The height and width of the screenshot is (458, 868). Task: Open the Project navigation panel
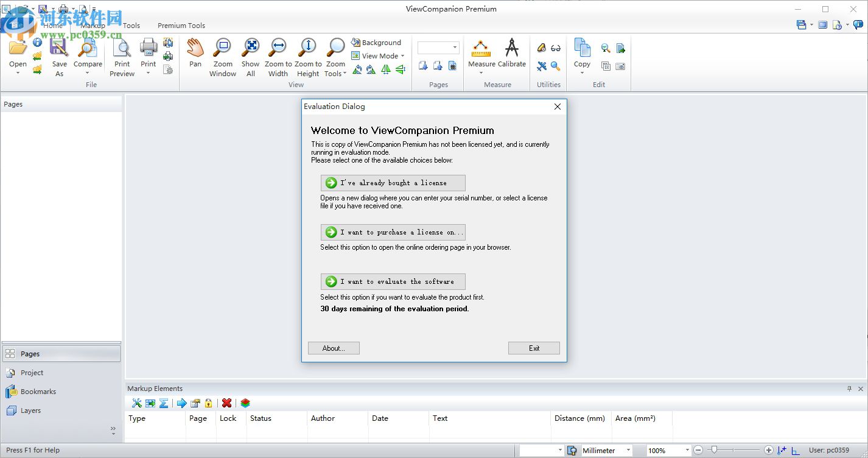[61, 373]
